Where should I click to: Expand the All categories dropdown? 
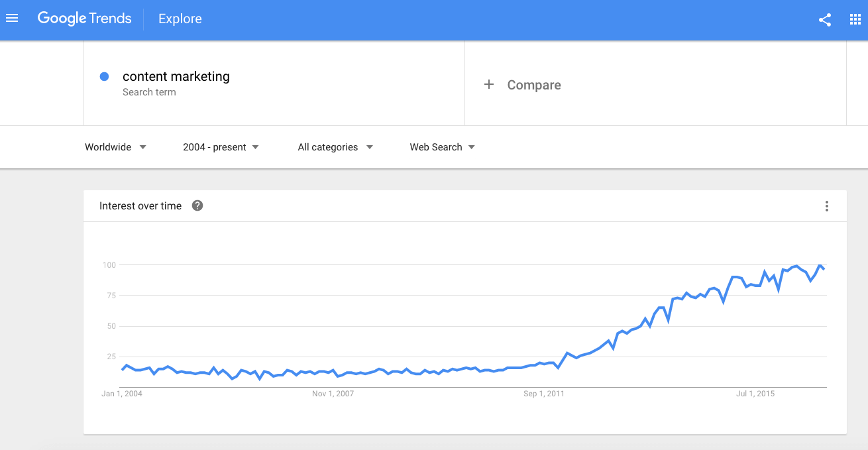tap(335, 147)
